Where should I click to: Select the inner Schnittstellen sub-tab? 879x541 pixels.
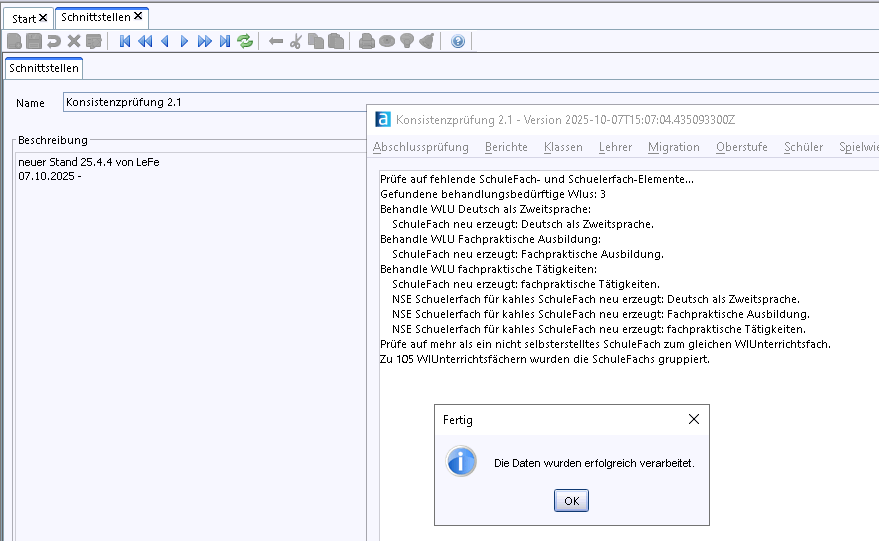(x=44, y=68)
